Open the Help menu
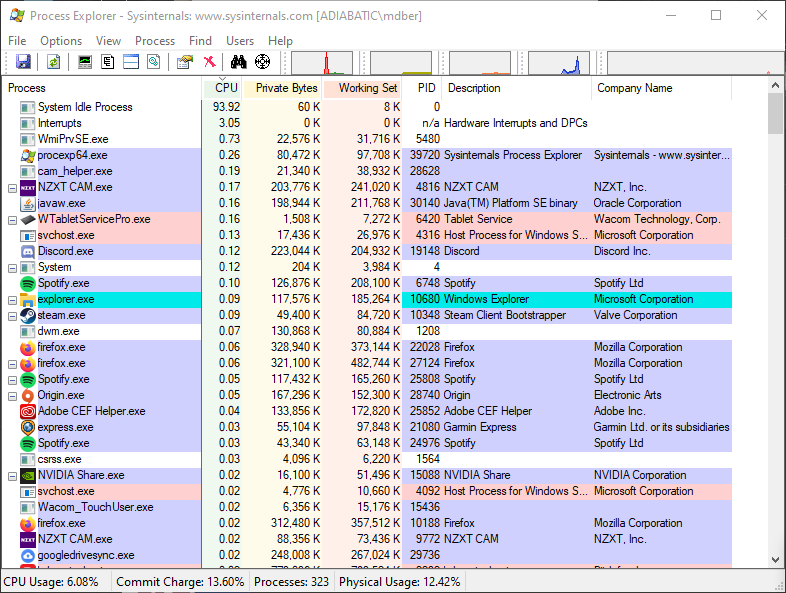Viewport: 786px width, 593px height. [x=280, y=41]
